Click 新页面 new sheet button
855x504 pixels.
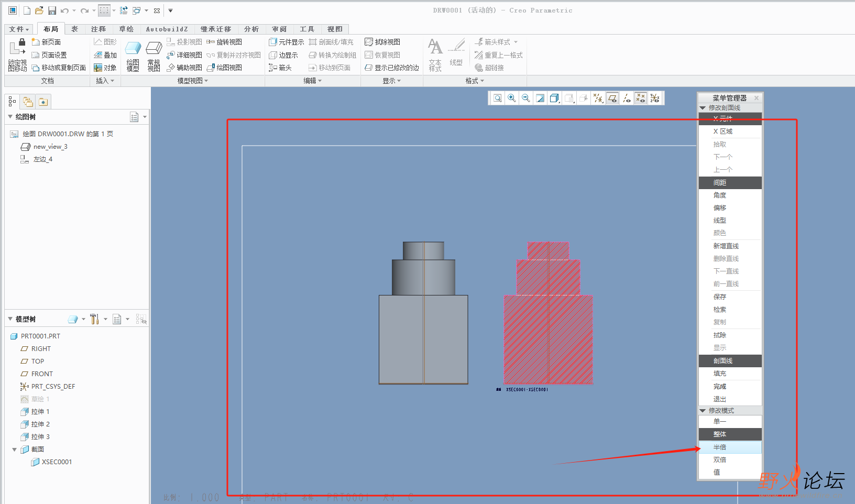(x=46, y=42)
